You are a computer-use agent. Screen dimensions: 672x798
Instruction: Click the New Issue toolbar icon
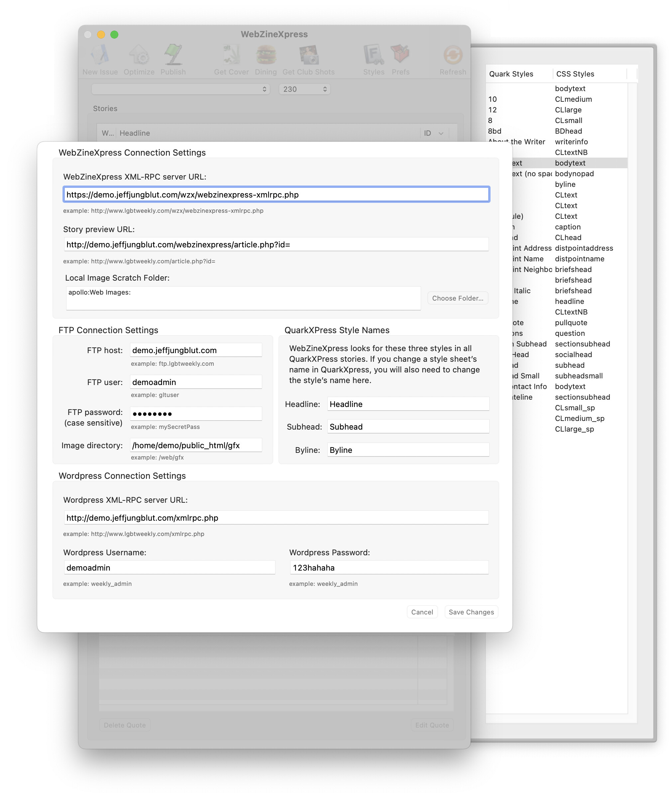(x=100, y=55)
